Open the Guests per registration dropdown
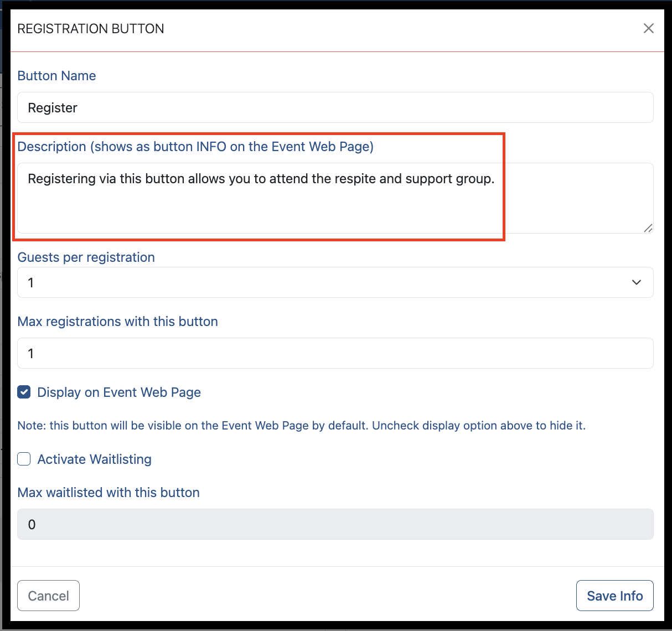Image resolution: width=672 pixels, height=631 pixels. pyautogui.click(x=335, y=282)
